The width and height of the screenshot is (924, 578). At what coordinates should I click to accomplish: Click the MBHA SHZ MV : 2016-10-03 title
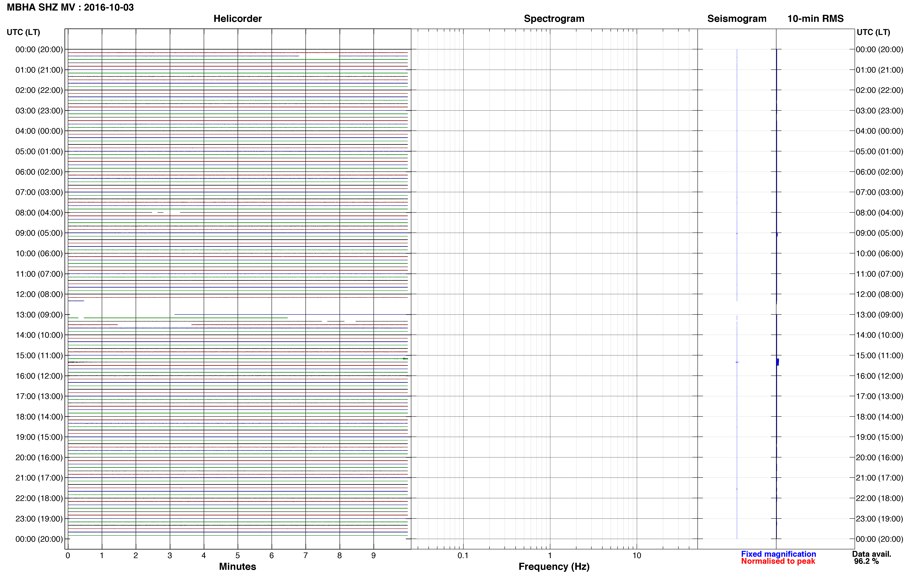point(70,7)
